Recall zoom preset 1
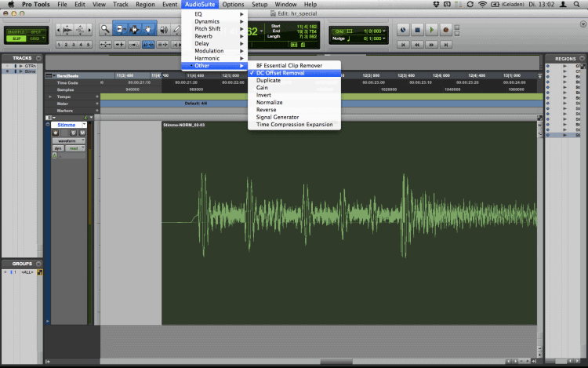 click(59, 45)
